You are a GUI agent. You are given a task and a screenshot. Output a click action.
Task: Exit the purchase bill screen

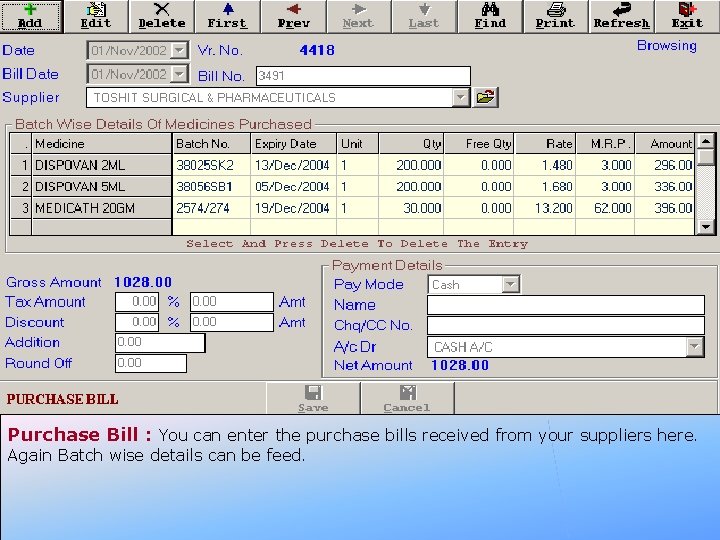point(687,17)
